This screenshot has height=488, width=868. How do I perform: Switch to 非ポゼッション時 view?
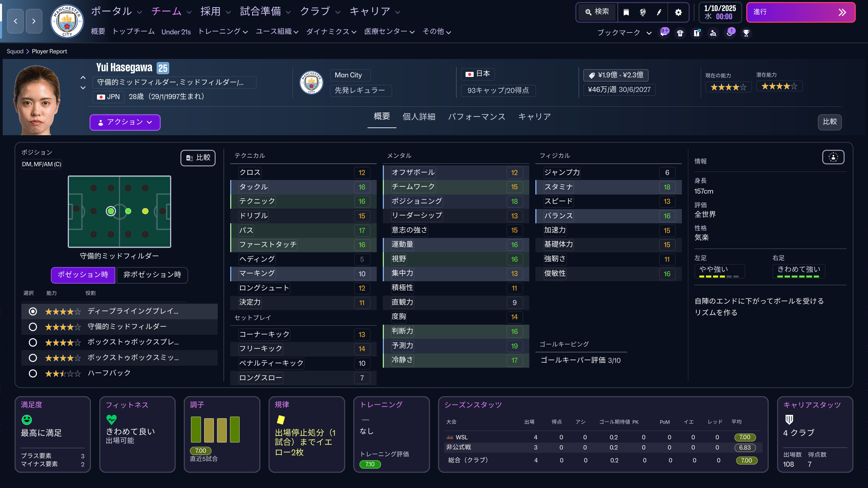click(152, 275)
